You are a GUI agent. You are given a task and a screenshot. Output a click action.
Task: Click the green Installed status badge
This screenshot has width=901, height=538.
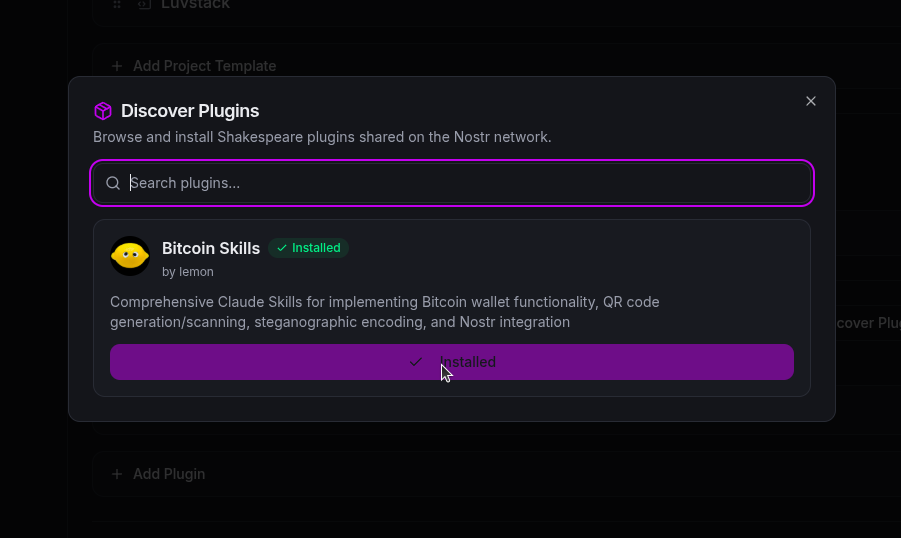click(308, 248)
